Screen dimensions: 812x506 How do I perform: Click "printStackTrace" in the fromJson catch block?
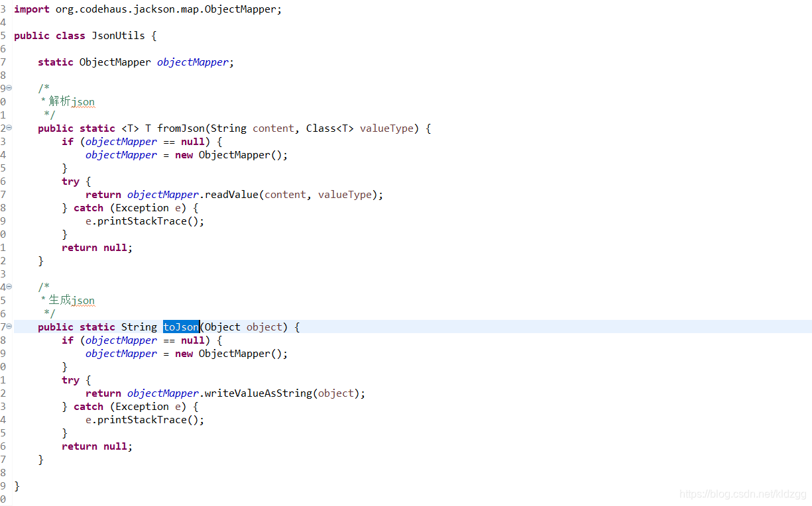click(142, 221)
